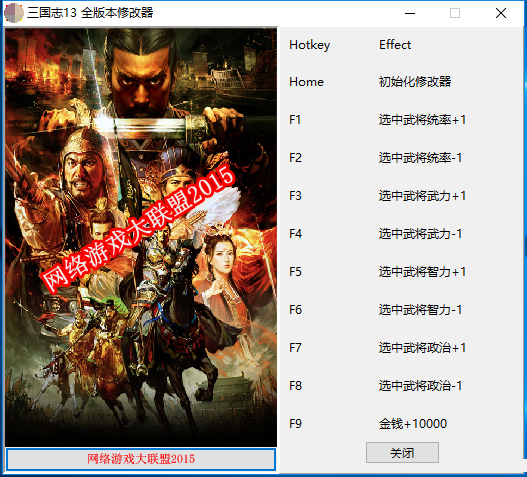Click the 选中武将统率+1 effect text

pos(422,120)
